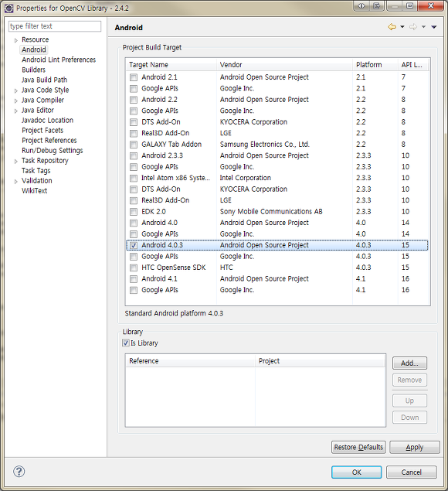Screen dimensions: 448x491
Task: Click the Down button
Action: 409,417
